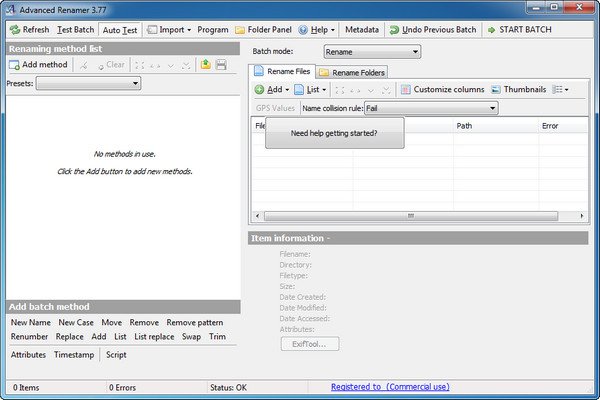Add a Remove batch method

point(144,323)
